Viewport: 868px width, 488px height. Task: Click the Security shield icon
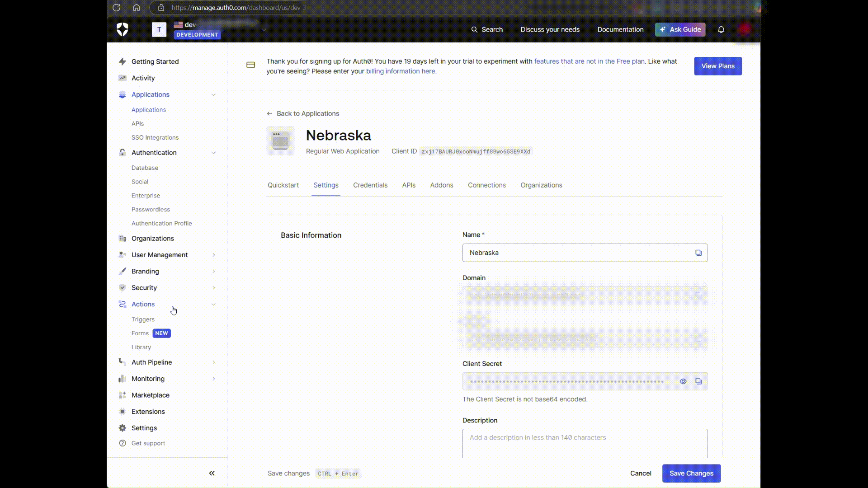coord(122,287)
